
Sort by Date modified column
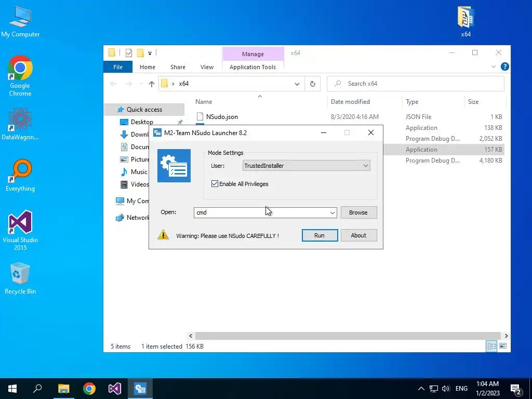click(x=350, y=101)
